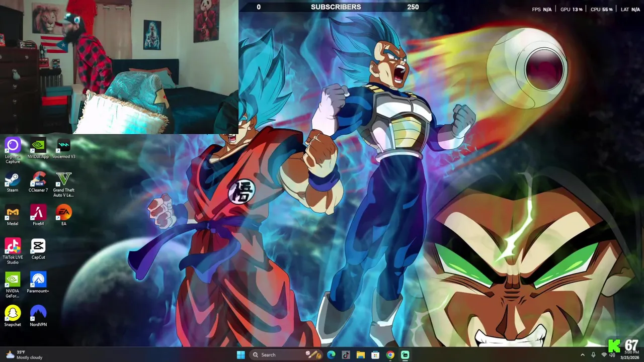Click the FPS N/A overlay readout

pyautogui.click(x=541, y=10)
